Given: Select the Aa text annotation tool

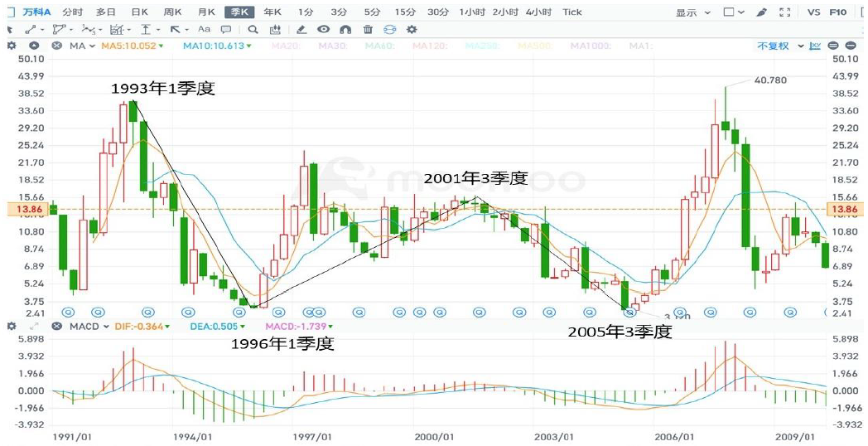Looking at the screenshot, I should click(x=204, y=29).
